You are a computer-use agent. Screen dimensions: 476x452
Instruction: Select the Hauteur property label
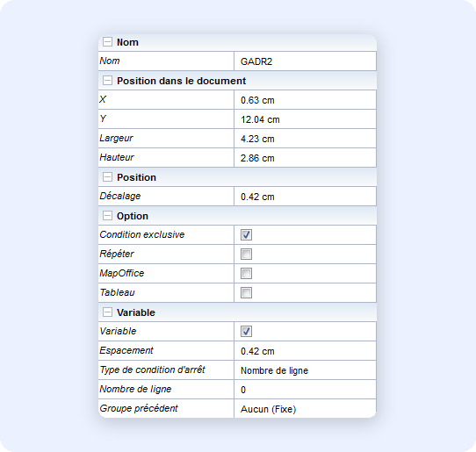[x=117, y=157]
